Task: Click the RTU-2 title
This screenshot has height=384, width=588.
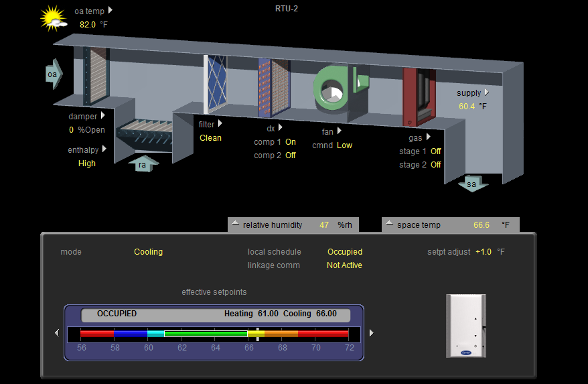Action: 287,9
